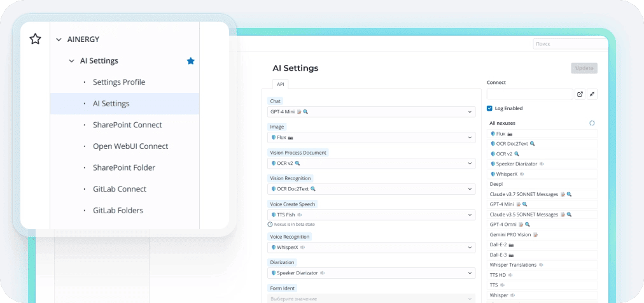The width and height of the screenshot is (644, 303).
Task: Select the Whisper row in All nexuses list
Action: pos(542,295)
